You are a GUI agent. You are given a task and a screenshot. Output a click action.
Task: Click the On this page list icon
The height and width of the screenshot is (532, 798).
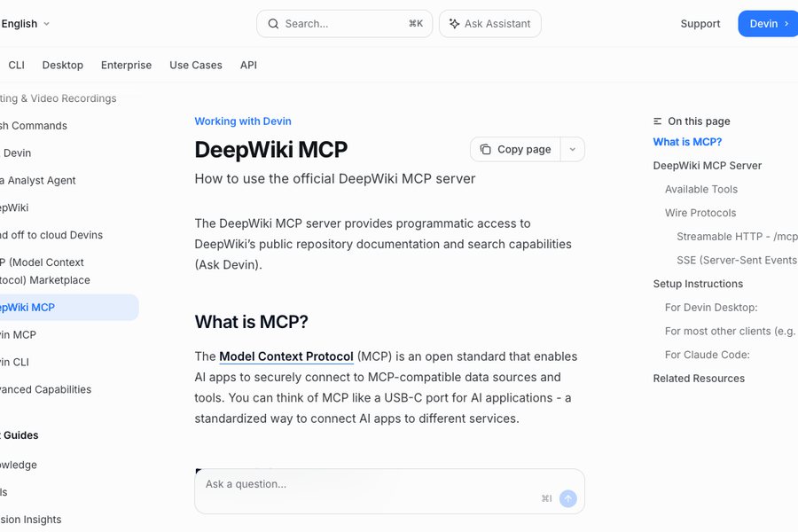(658, 121)
